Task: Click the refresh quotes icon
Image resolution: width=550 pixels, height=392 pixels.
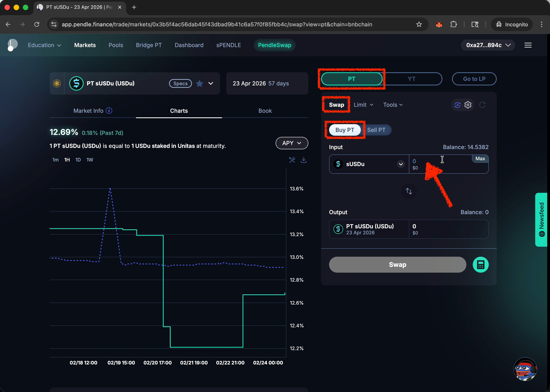Action: click(482, 105)
